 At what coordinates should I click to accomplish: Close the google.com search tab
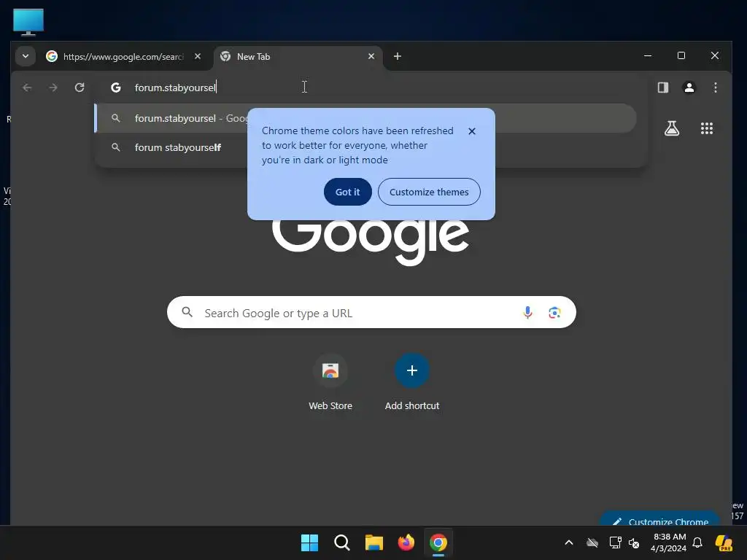click(198, 56)
